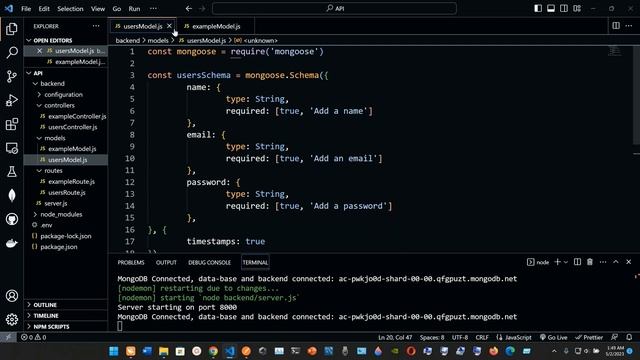Screen dimensions: 640x360
Task: Toggle panel layout button
Action: (551, 8)
